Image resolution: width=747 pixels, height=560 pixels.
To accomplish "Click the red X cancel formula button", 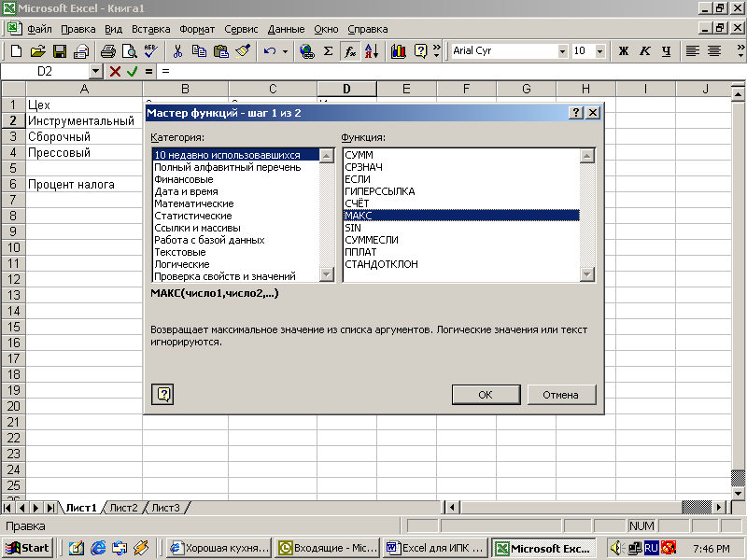I will coord(115,72).
